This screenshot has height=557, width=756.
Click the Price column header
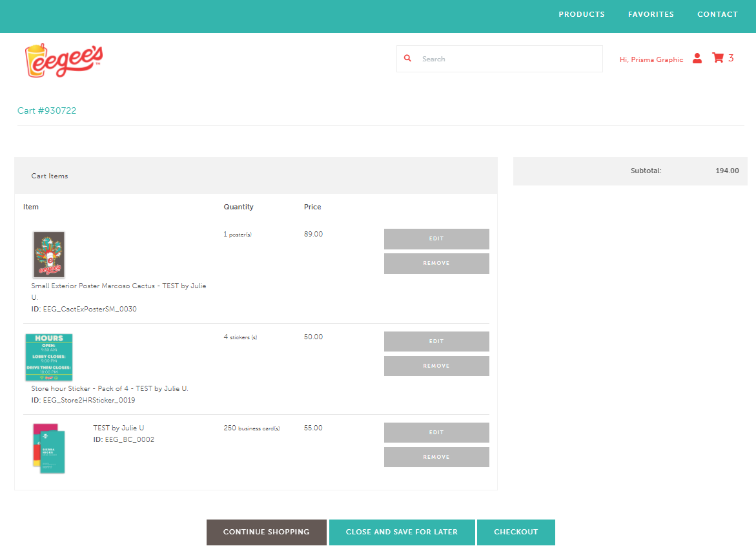pos(312,207)
